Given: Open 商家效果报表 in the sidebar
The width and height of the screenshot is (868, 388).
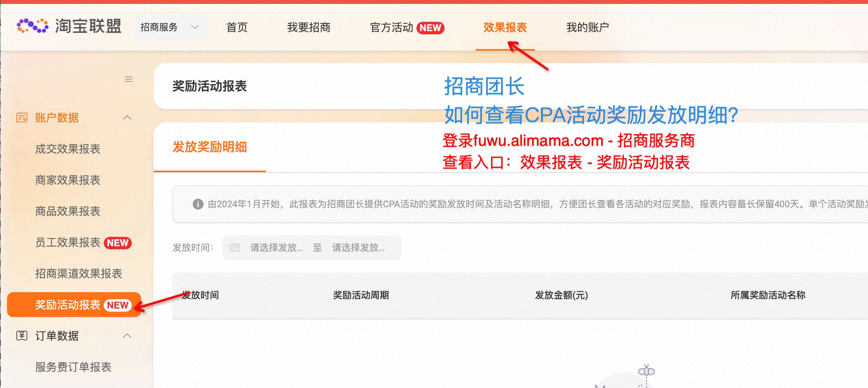Looking at the screenshot, I should (x=68, y=180).
